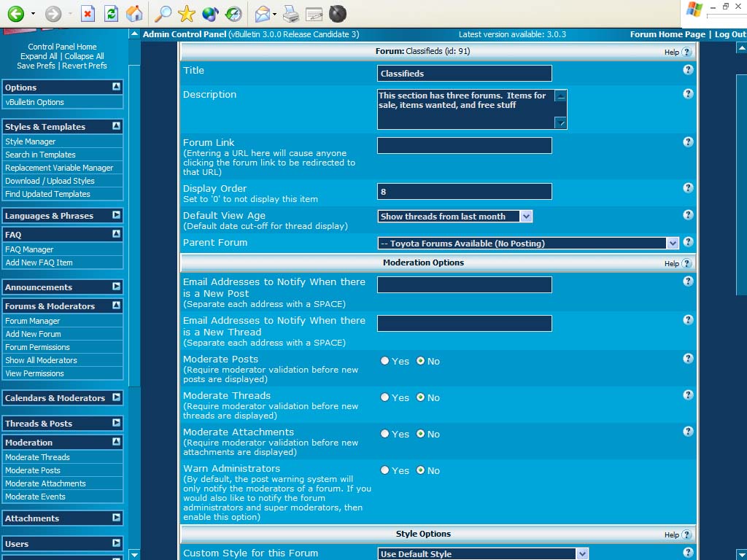This screenshot has height=560, width=747.
Task: Set Moderate Posts to No
Action: tap(421, 361)
